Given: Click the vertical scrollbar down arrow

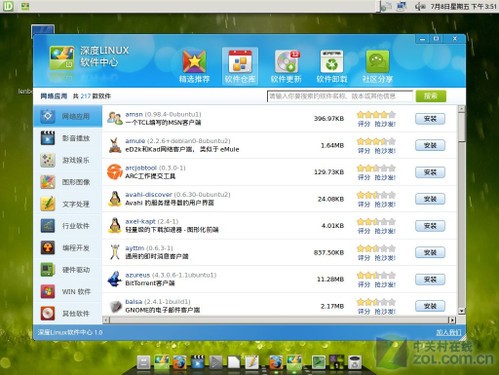Looking at the screenshot, I should point(462,311).
